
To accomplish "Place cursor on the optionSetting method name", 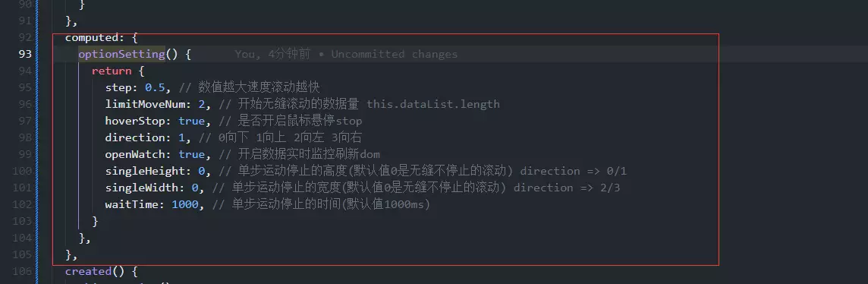I will tap(122, 54).
